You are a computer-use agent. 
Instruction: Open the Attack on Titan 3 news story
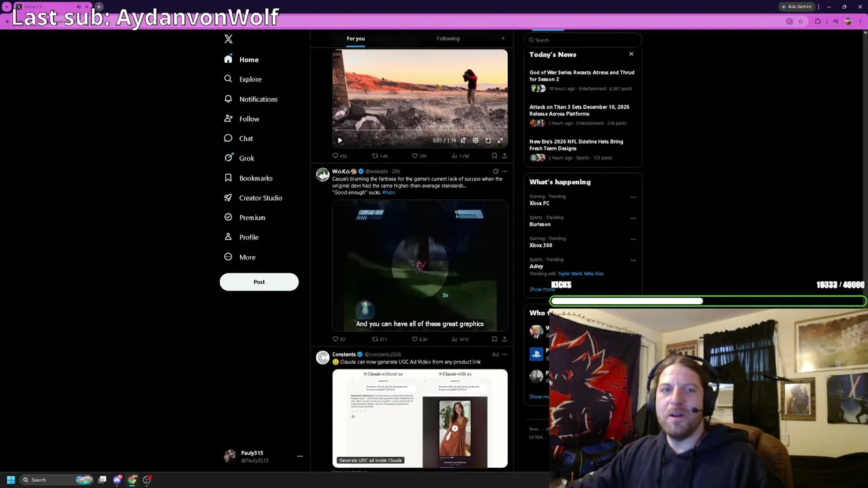coord(582,115)
